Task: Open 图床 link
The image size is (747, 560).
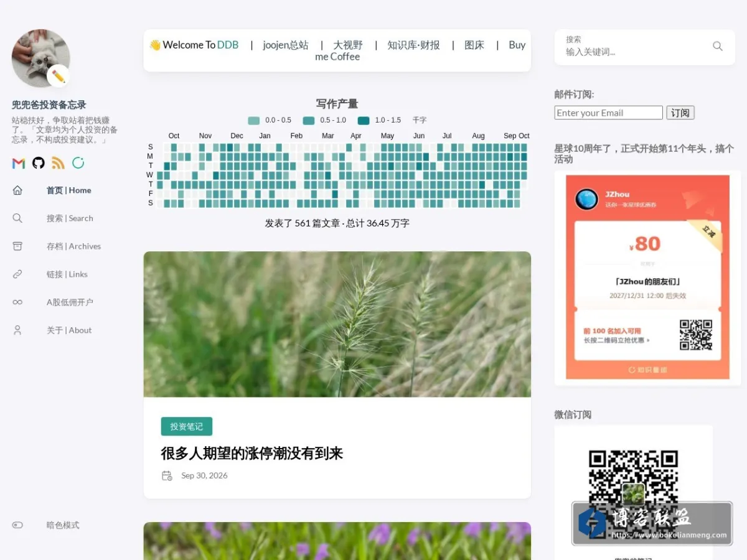Action: click(x=474, y=45)
